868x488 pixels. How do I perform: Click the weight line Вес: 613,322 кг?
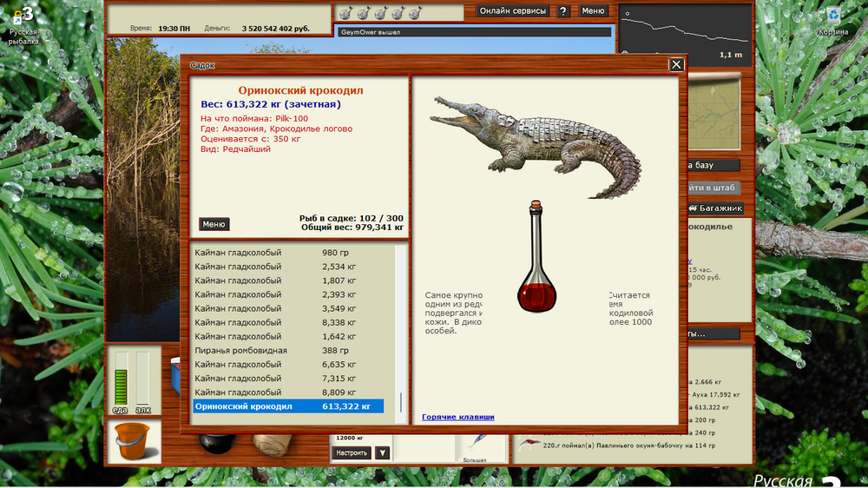click(271, 104)
